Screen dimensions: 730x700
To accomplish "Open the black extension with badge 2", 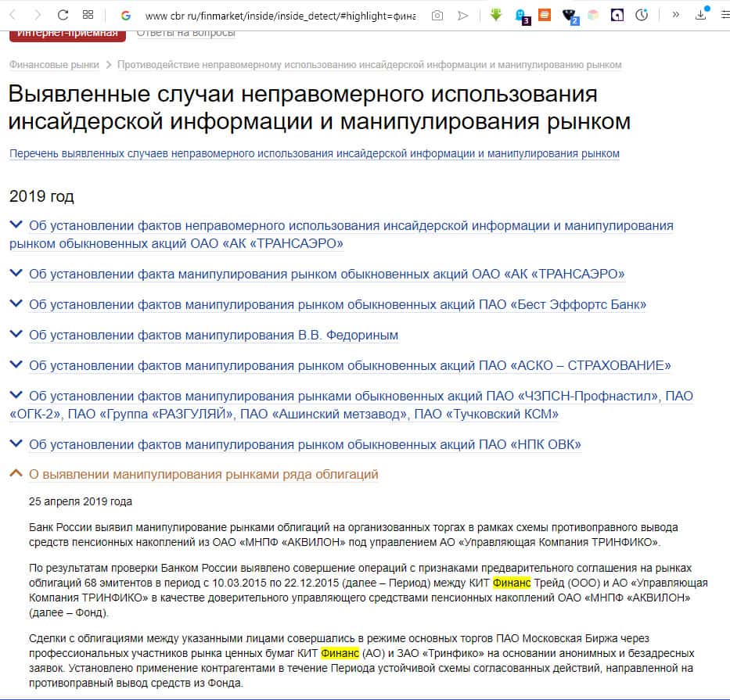I will pos(570,16).
